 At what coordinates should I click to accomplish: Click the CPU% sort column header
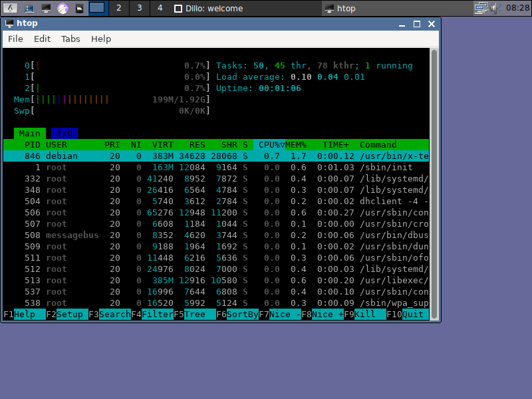[269, 145]
